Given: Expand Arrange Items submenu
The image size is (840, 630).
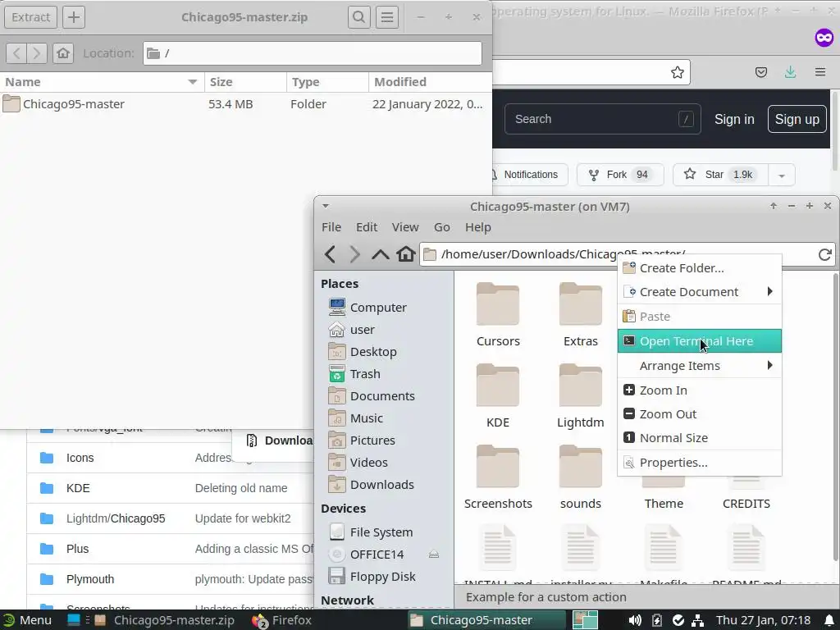Looking at the screenshot, I should (x=700, y=366).
